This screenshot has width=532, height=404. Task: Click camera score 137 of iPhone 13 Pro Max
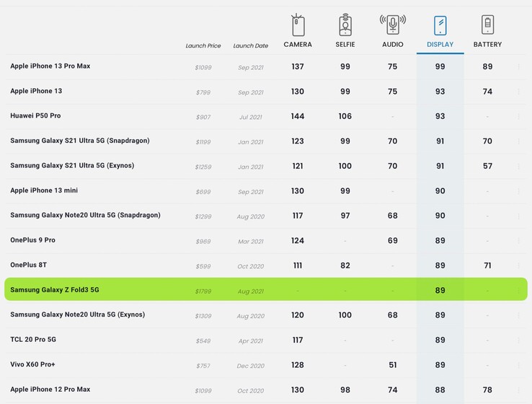pyautogui.click(x=298, y=66)
